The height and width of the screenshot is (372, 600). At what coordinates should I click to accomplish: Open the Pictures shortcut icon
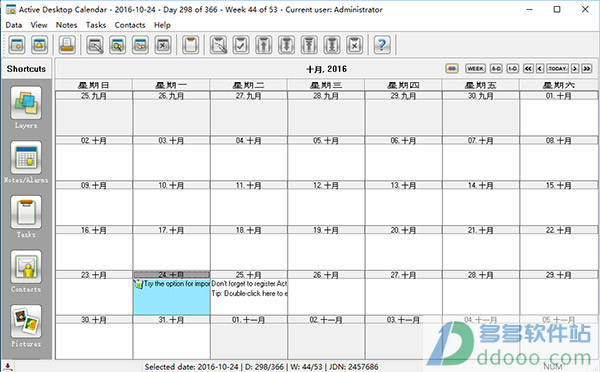point(26,321)
